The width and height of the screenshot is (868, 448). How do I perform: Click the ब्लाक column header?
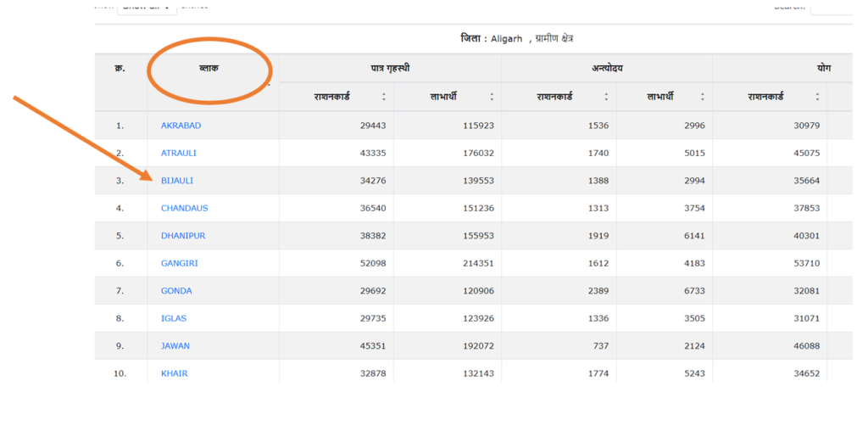(x=209, y=69)
